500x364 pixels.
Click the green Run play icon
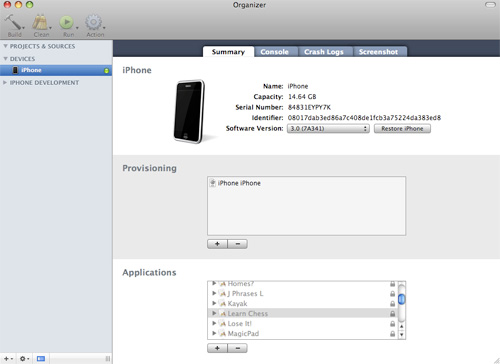pyautogui.click(x=66, y=23)
